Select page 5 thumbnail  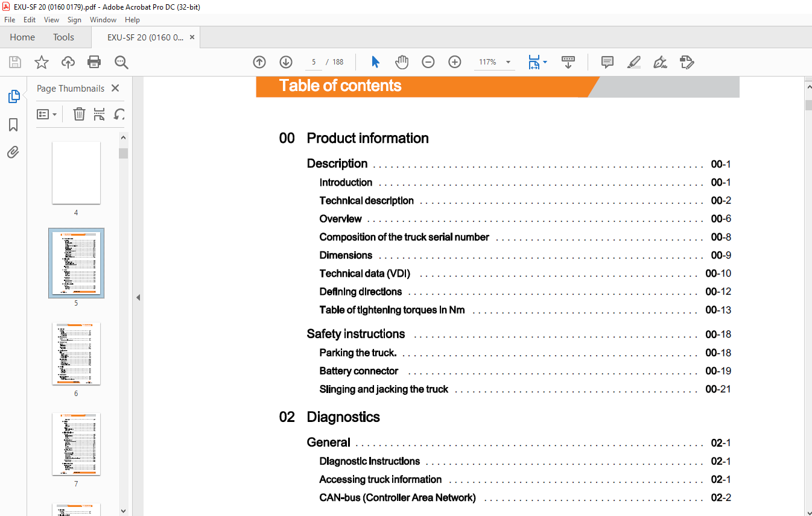76,263
